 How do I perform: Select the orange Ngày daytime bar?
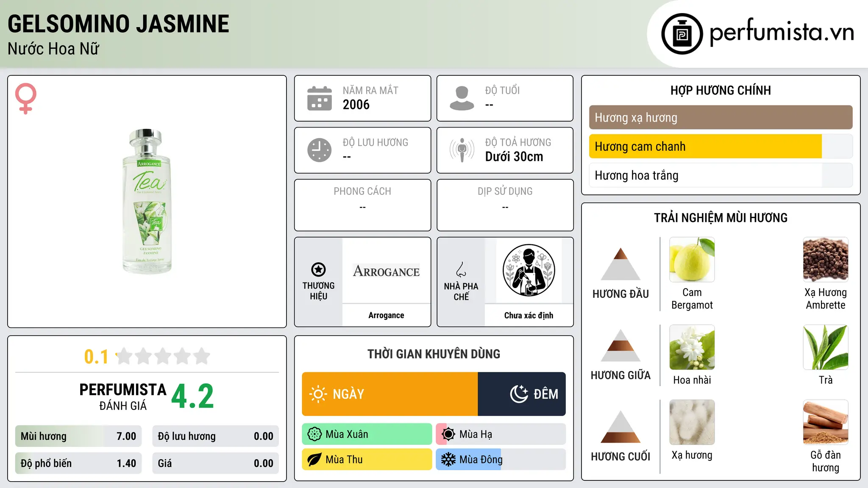pyautogui.click(x=390, y=394)
